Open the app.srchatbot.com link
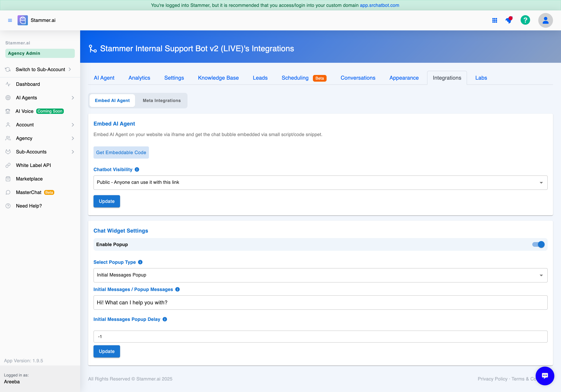561x392 pixels. tap(379, 5)
